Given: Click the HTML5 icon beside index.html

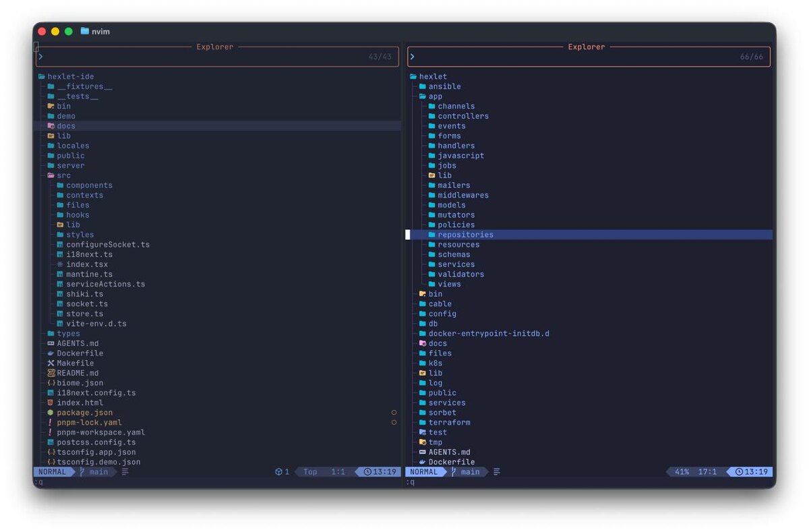Looking at the screenshot, I should 51,403.
